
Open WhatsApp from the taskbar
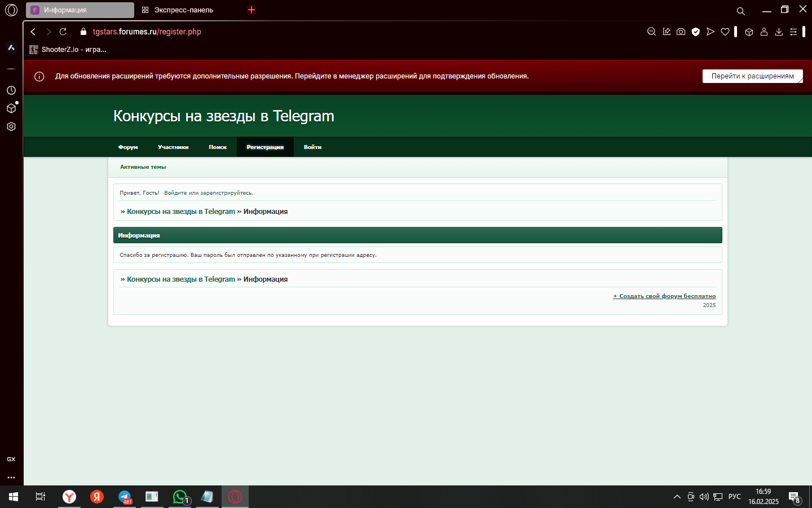180,497
